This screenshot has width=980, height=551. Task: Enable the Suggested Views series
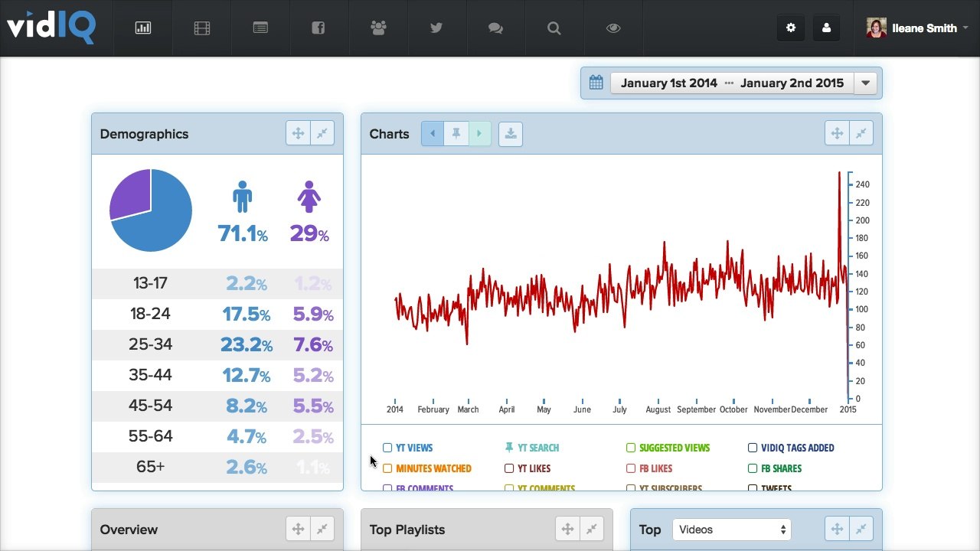pos(631,448)
